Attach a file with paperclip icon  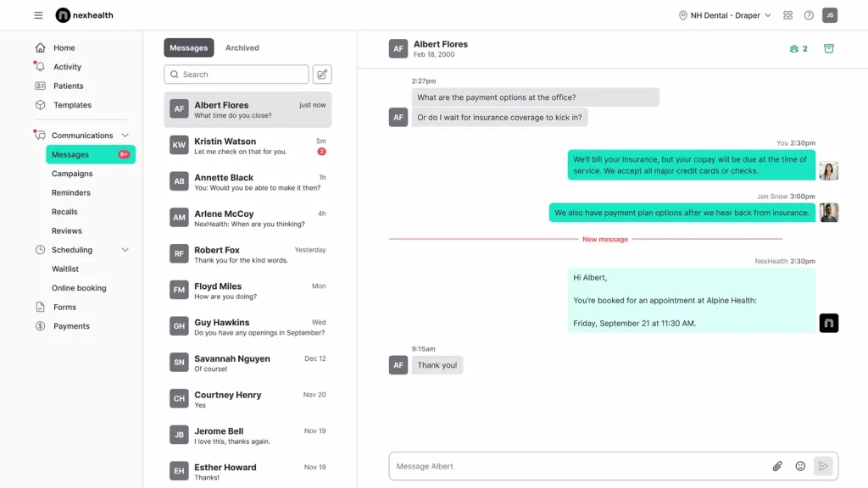777,466
